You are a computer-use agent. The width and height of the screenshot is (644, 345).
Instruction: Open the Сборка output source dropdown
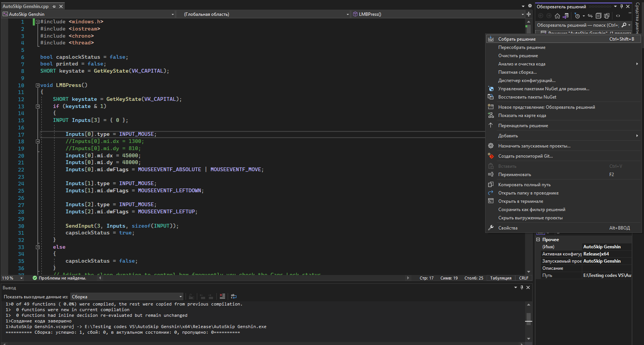point(181,297)
